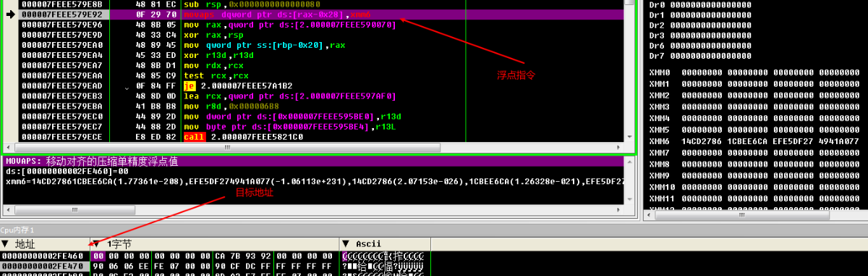This screenshot has height=276, width=868.
Task: Click the XMM4 register row
Action: [754, 118]
